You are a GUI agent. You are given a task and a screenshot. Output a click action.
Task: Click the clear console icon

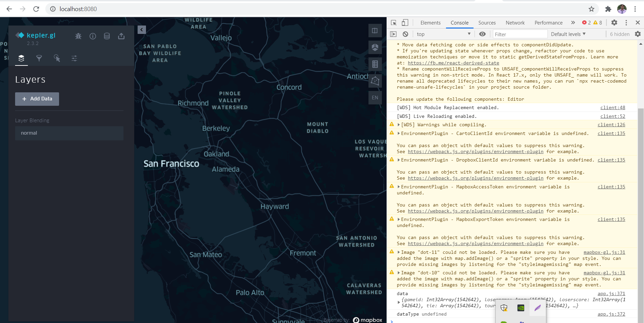406,34
